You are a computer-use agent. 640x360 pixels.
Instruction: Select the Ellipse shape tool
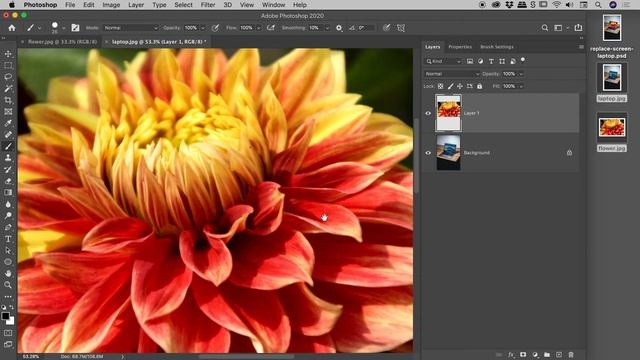(8, 262)
